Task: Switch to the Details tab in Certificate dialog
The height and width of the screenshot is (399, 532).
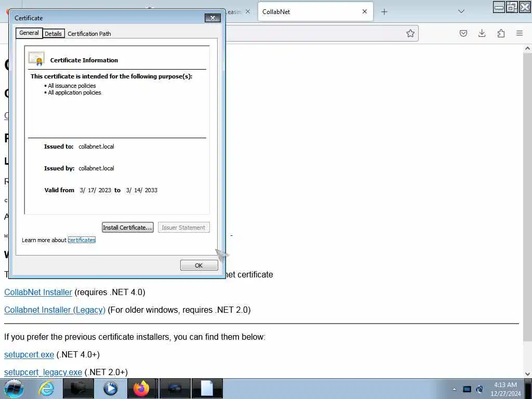Action: [54, 34]
